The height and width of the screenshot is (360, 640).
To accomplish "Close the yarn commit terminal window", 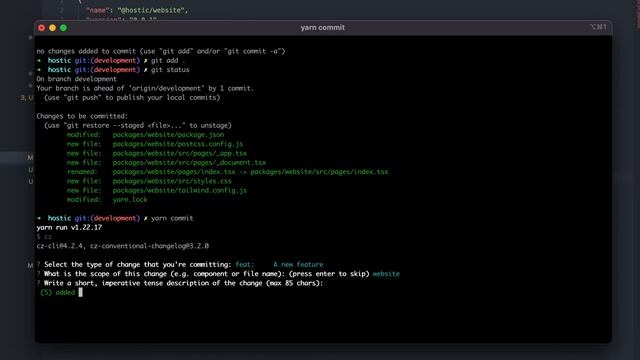I will 42,28.
